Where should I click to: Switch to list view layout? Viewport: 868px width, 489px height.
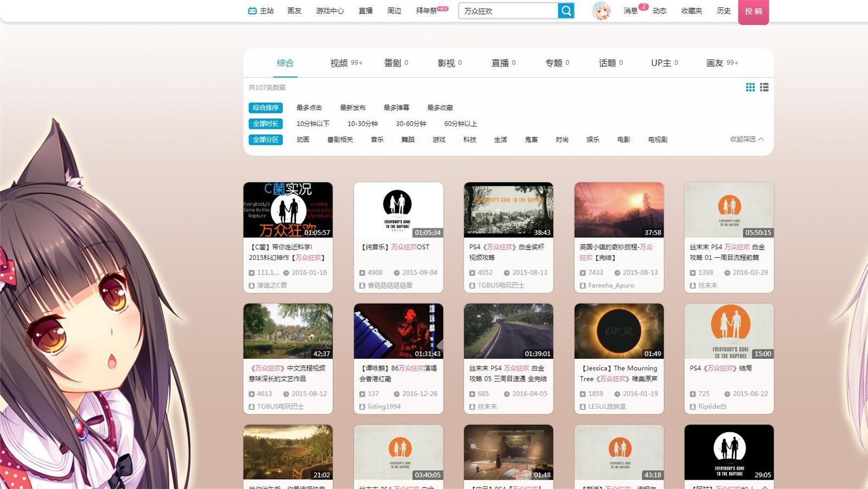point(764,87)
